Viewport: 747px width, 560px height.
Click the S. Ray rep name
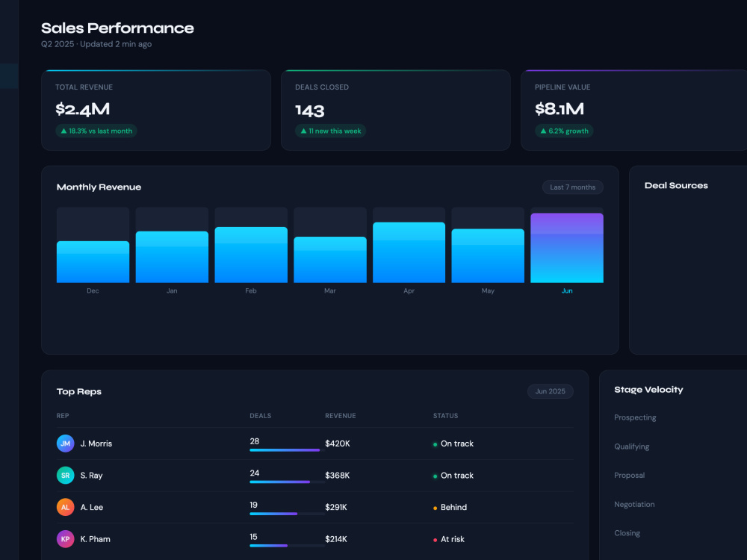(91, 475)
